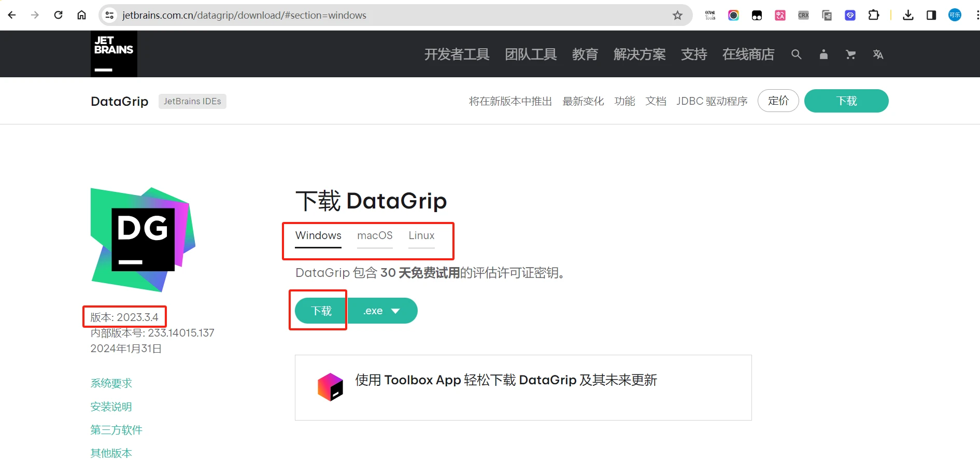Open site search magnifier icon
Viewport: 980px width, 460px height.
point(797,54)
